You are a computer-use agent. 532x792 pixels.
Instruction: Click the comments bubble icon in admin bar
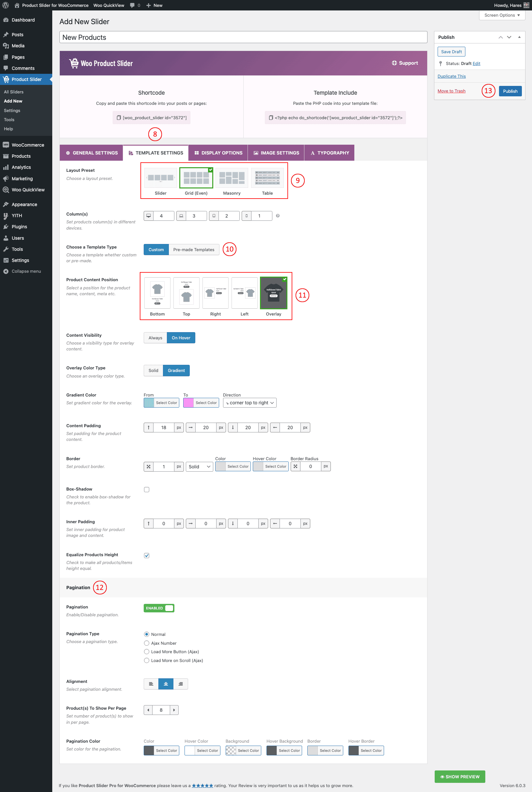pos(132,5)
